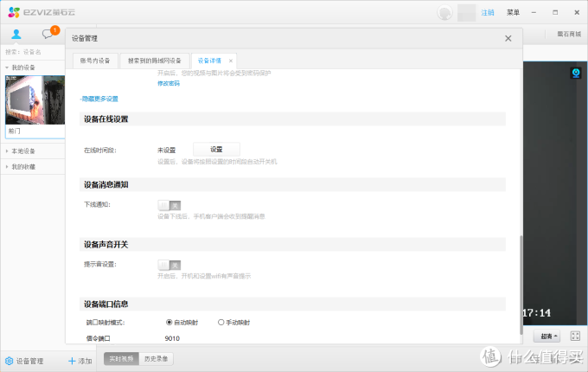Image resolution: width=588 pixels, height=372 pixels.
Task: Collapse the 我的设备 tree group
Action: (x=7, y=67)
